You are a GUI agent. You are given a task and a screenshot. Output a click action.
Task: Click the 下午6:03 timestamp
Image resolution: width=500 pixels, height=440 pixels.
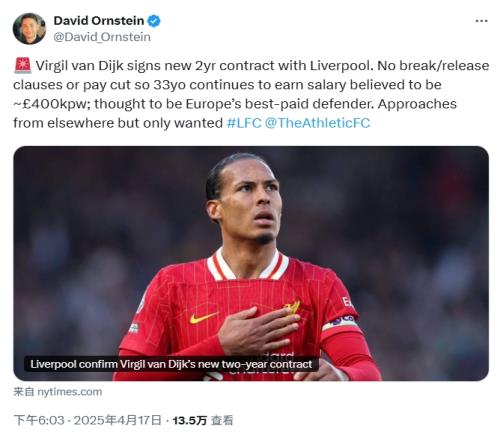pyautogui.click(x=39, y=420)
